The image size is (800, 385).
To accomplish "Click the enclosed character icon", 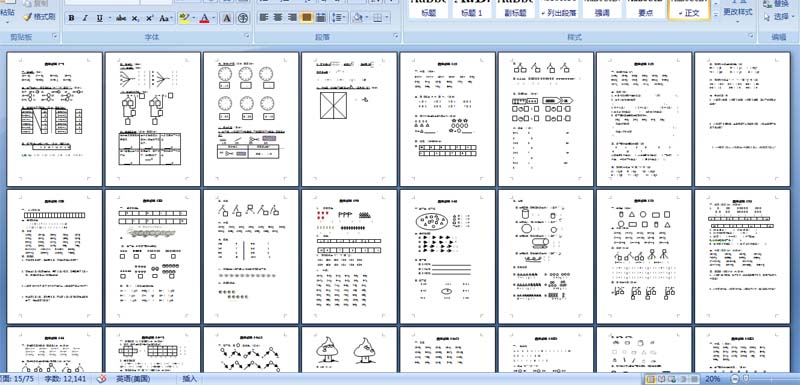I will (x=243, y=18).
